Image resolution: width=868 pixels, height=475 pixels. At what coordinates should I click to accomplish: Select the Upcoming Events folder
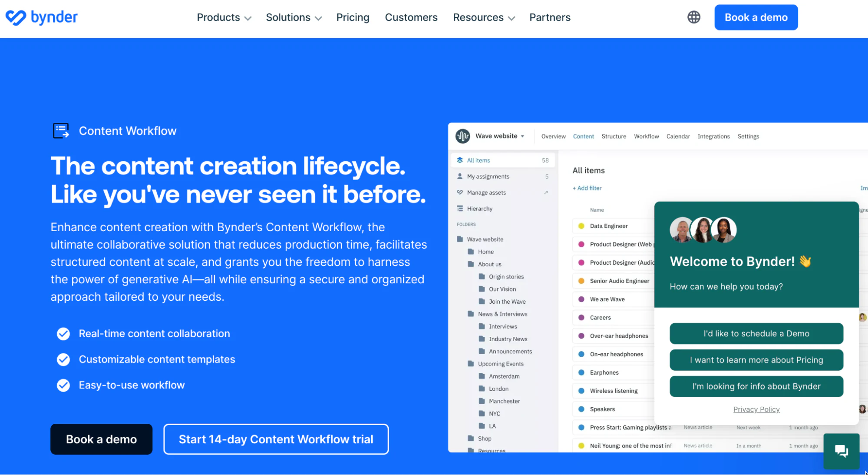click(495, 364)
